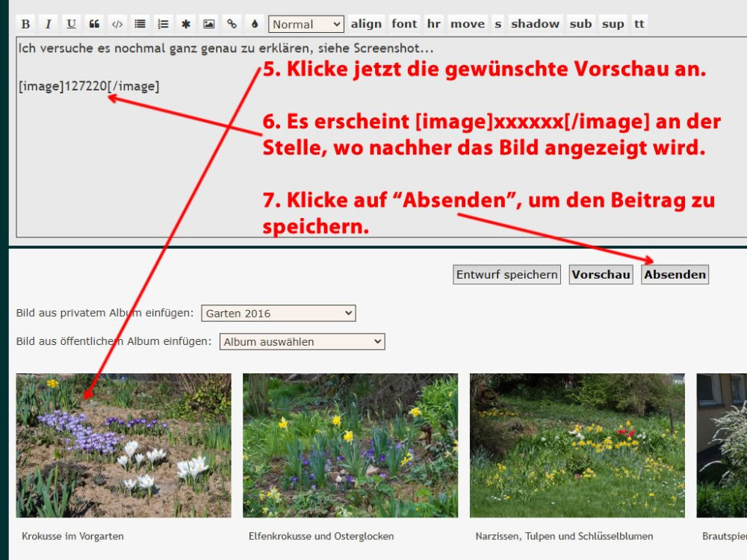The height and width of the screenshot is (560, 747).
Task: Insert a quote block
Action: coord(94,24)
